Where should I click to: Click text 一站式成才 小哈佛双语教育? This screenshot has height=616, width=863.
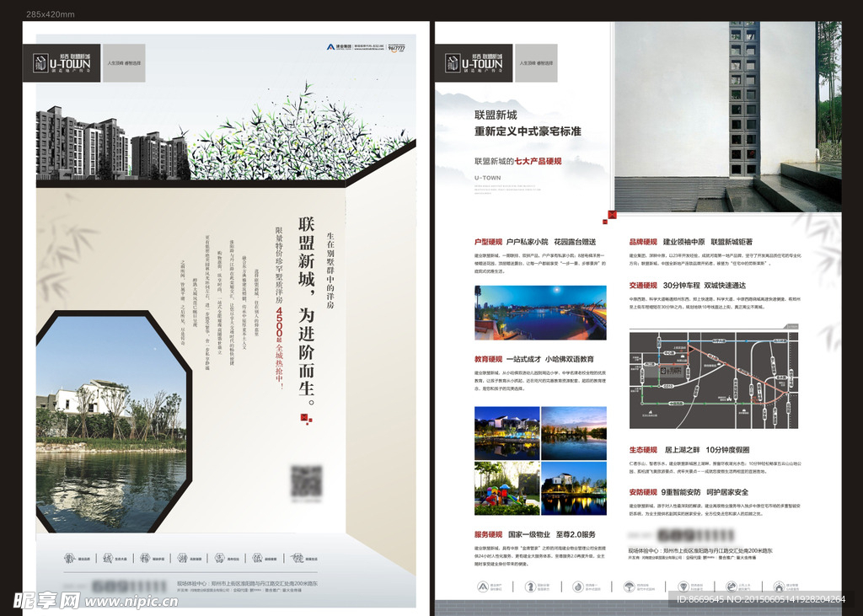click(x=549, y=359)
